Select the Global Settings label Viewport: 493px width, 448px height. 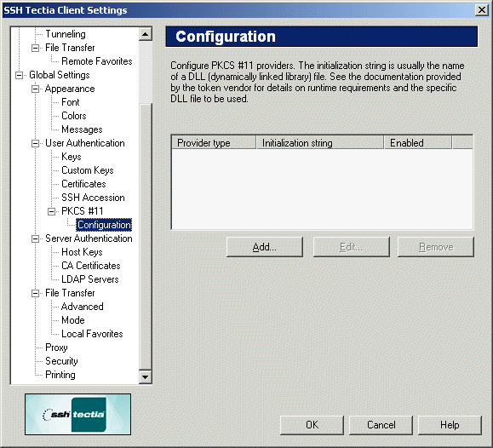coord(60,75)
